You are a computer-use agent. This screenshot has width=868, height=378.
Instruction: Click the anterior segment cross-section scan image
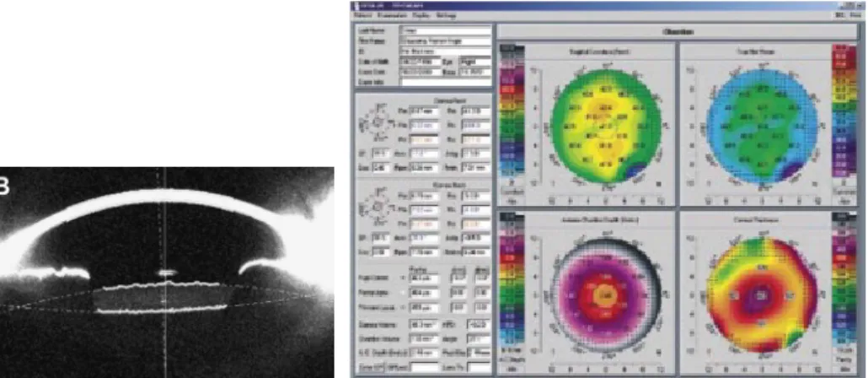166,273
